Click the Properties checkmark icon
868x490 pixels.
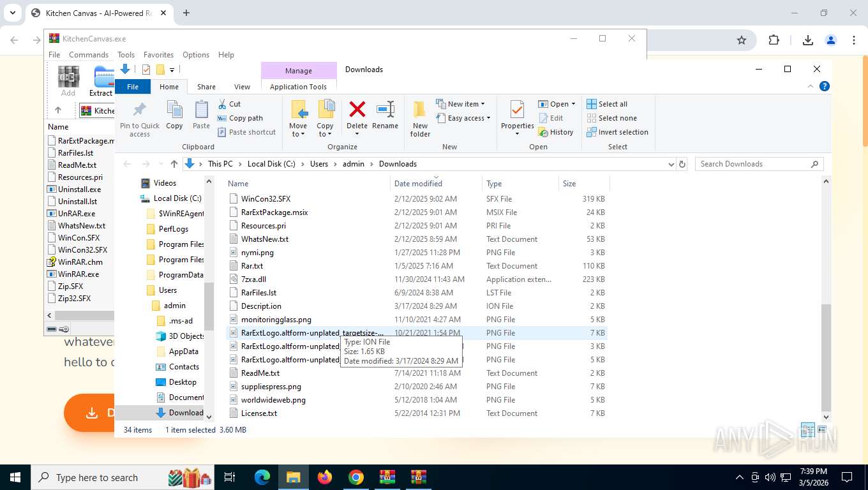click(x=517, y=110)
